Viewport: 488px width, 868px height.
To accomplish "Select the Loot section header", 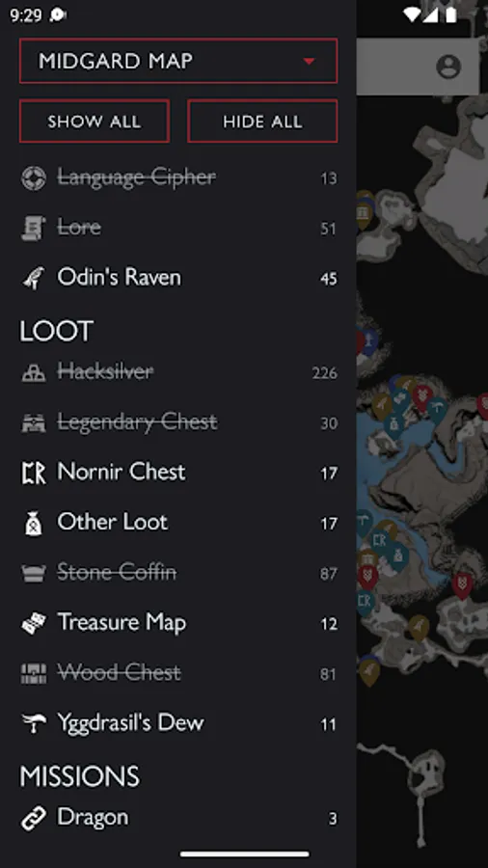I will 57,331.
